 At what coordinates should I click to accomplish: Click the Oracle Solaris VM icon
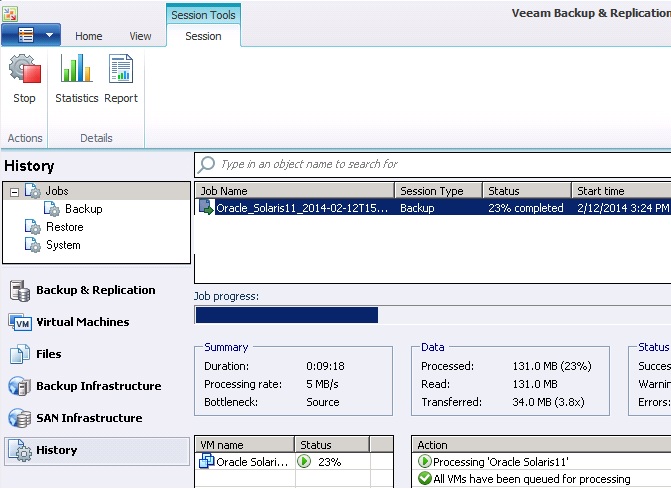coord(207,462)
